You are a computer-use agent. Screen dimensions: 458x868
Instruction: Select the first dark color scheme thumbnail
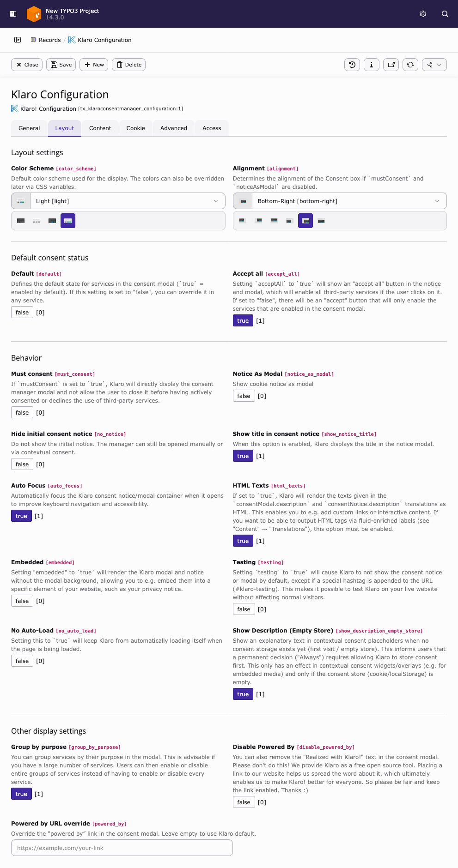pyautogui.click(x=21, y=221)
